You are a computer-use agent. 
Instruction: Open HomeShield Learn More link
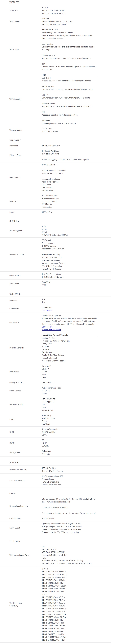click(x=47, y=310)
